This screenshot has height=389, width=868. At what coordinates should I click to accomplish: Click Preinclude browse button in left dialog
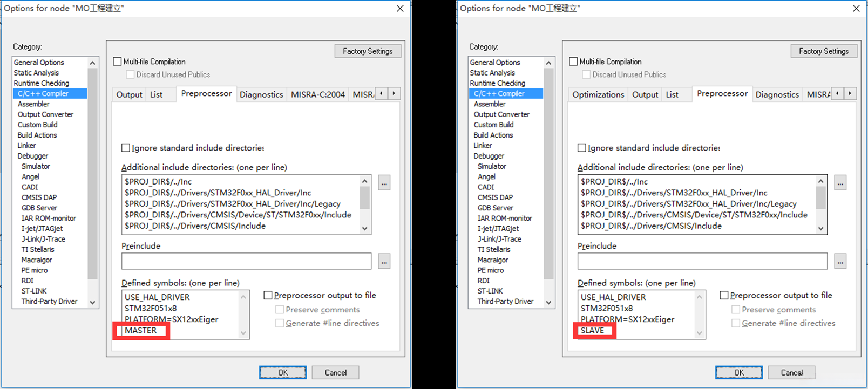[384, 261]
